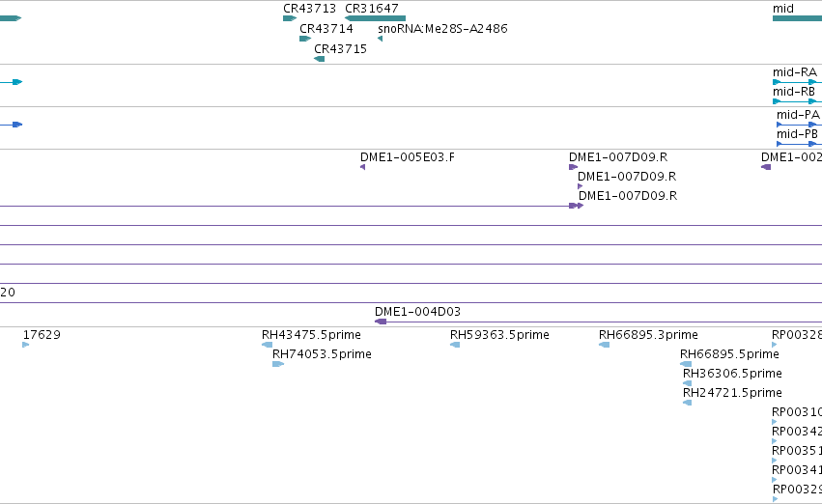
Task: Select the RH59363.5prime EST glyph
Action: coord(455,345)
